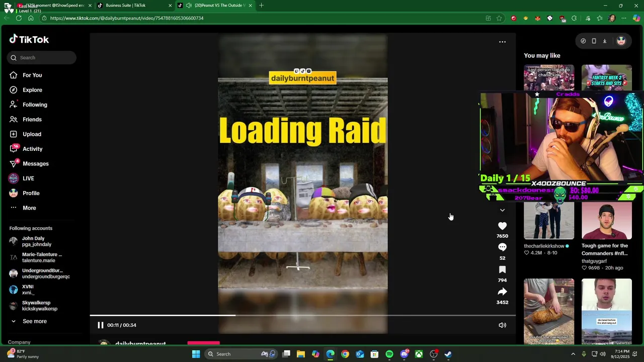This screenshot has width=644, height=362.
Task: Open the Tough game for Commanders video
Action: click(x=607, y=221)
